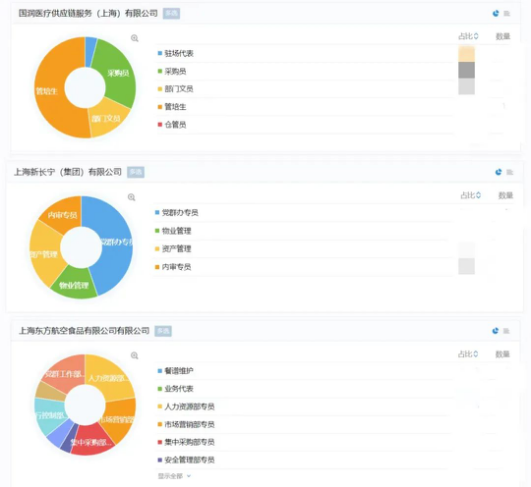
Task: Zoom magnifier next to 上海新长宁 donut chart
Action: coord(131,197)
